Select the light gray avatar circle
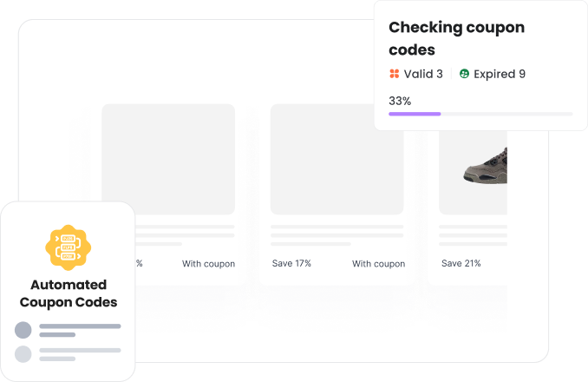The image size is (588, 382). click(23, 353)
